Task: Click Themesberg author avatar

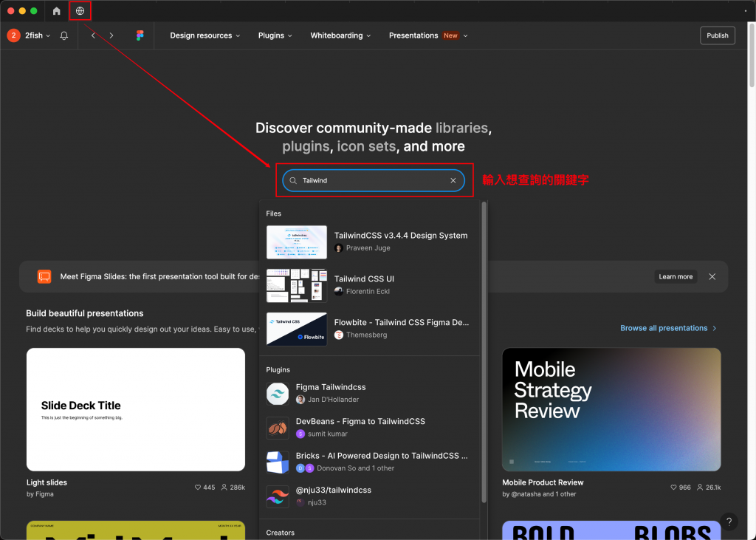Action: (x=339, y=335)
